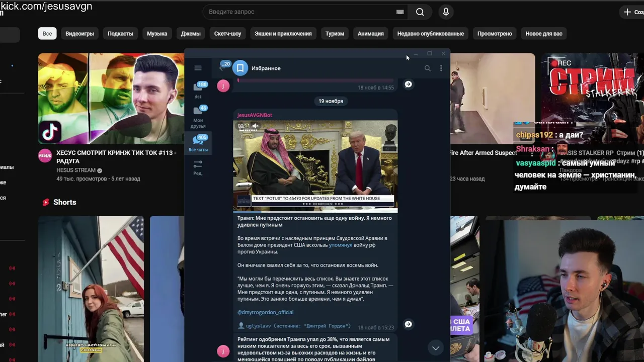
Task: Search within the Избранное chat
Action: pyautogui.click(x=427, y=68)
